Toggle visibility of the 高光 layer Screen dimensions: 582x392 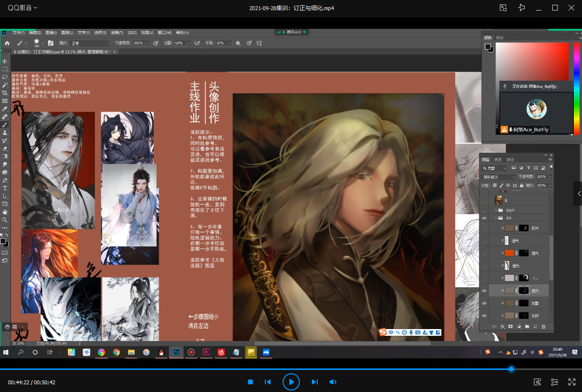(x=484, y=291)
